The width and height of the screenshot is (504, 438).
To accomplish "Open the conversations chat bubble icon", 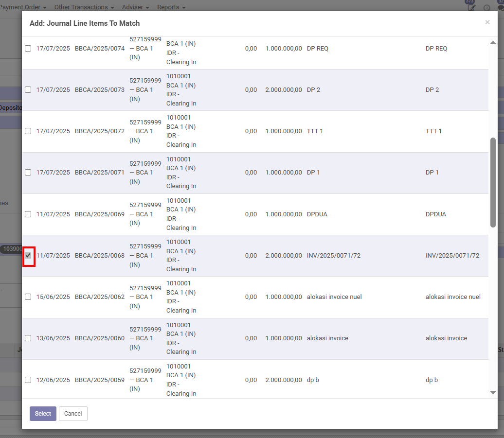I will point(501,7).
